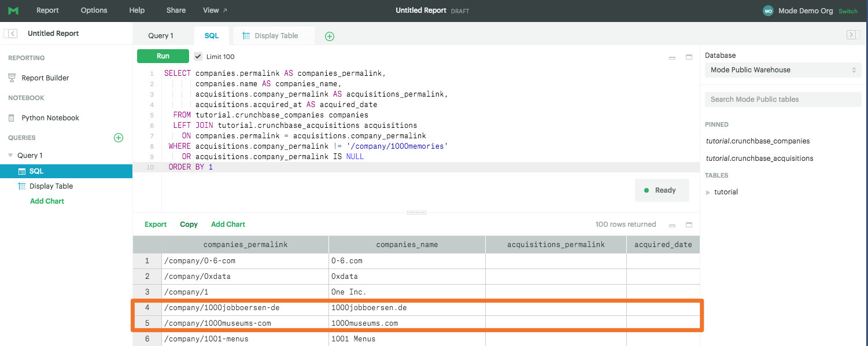Uncheck the Limit 100 checkbox
This screenshot has width=868, height=346.
(x=198, y=56)
